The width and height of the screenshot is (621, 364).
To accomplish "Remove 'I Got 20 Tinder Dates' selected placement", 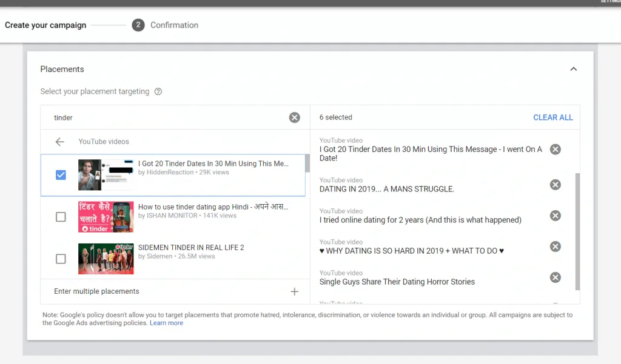I will [556, 149].
